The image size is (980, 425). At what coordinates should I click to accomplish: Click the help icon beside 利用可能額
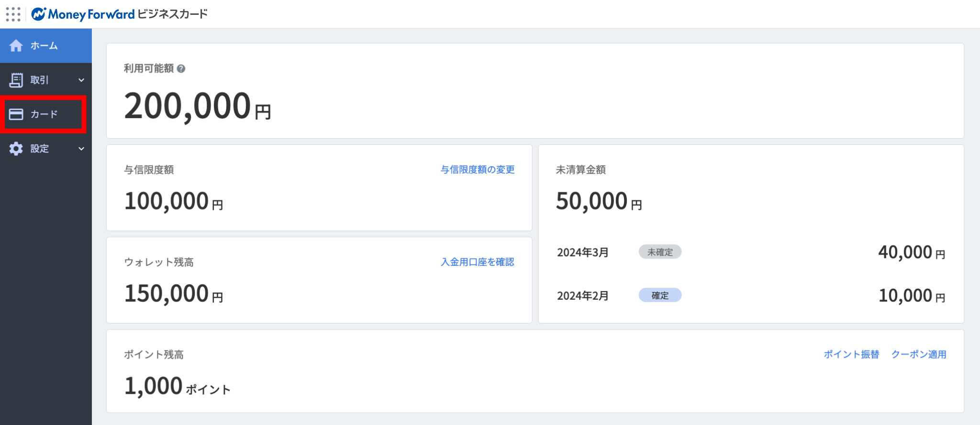point(181,69)
